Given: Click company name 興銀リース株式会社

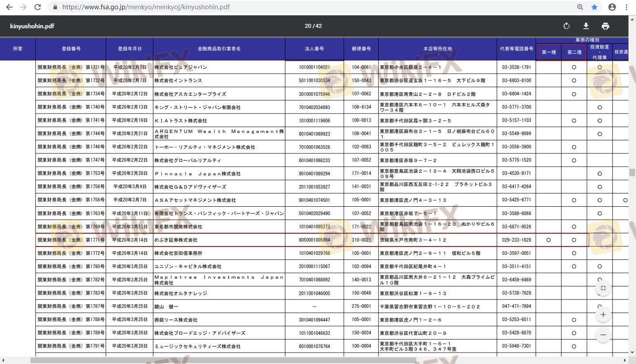Looking at the screenshot, I should click(175, 320).
